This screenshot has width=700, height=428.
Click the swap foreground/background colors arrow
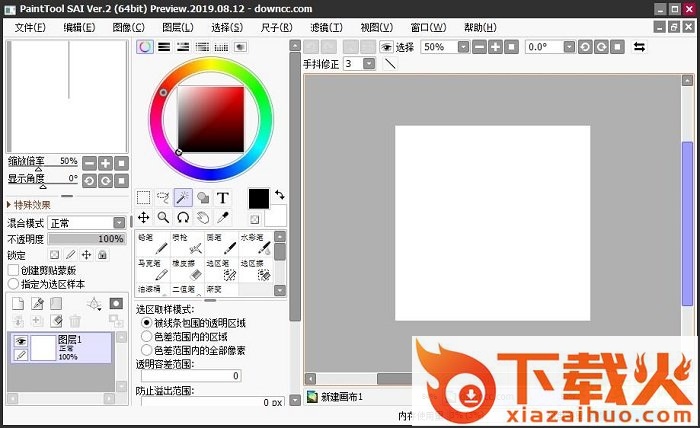pos(279,194)
